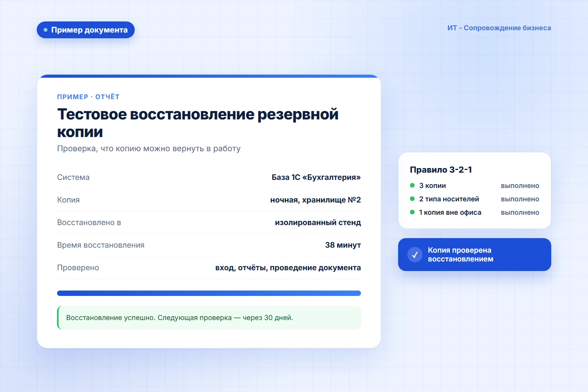The image size is (588, 392).
Task: Select value «вход, отчёты, проведение документа»
Action: (x=288, y=268)
